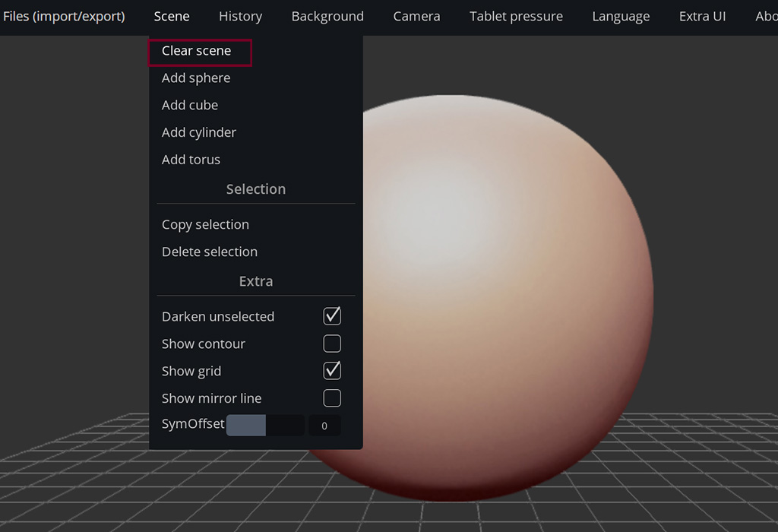Click the SymOffset numeric value field
The image size is (778, 532).
click(x=324, y=426)
